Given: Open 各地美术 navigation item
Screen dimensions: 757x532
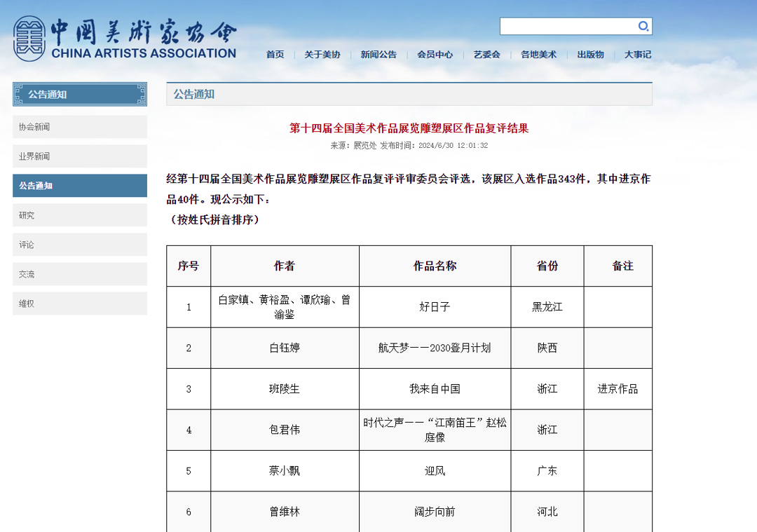Looking at the screenshot, I should [x=538, y=55].
